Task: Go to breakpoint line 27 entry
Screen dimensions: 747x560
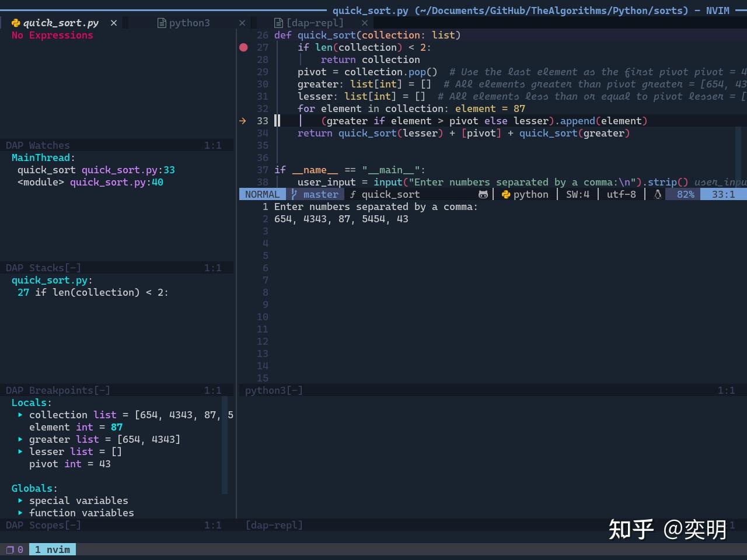Action: [x=93, y=292]
